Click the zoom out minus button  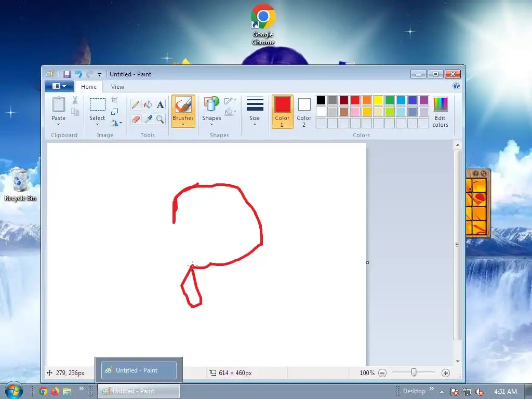click(x=382, y=373)
